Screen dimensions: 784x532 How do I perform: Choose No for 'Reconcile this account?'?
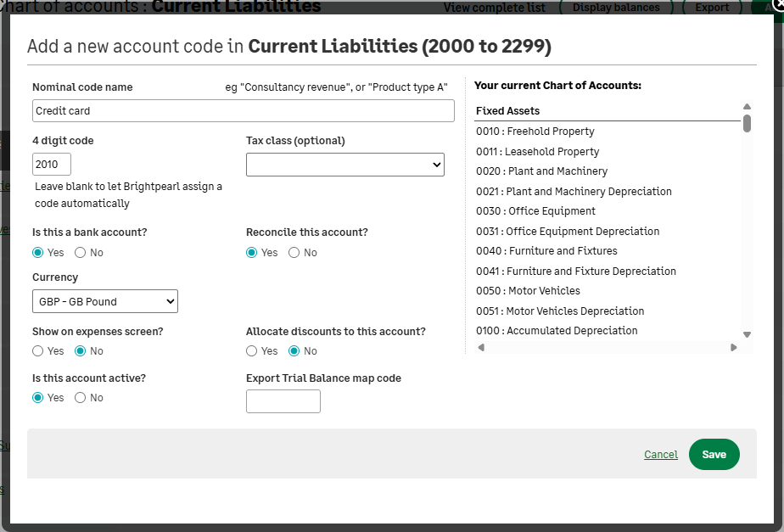pyautogui.click(x=294, y=253)
